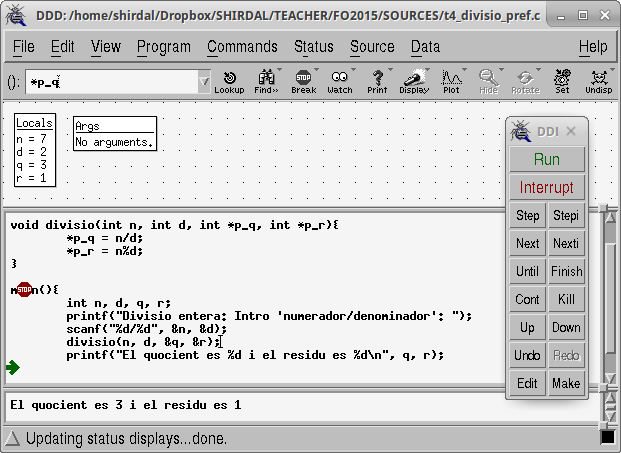Select the Locals display box
Image resolution: width=621 pixels, height=453 pixels.
pyautogui.click(x=35, y=151)
